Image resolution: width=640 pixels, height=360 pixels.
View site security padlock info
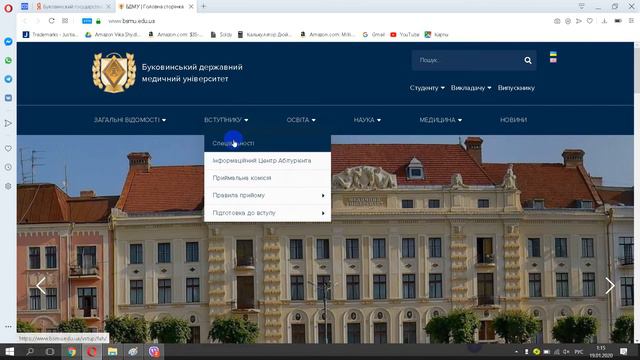click(x=98, y=21)
